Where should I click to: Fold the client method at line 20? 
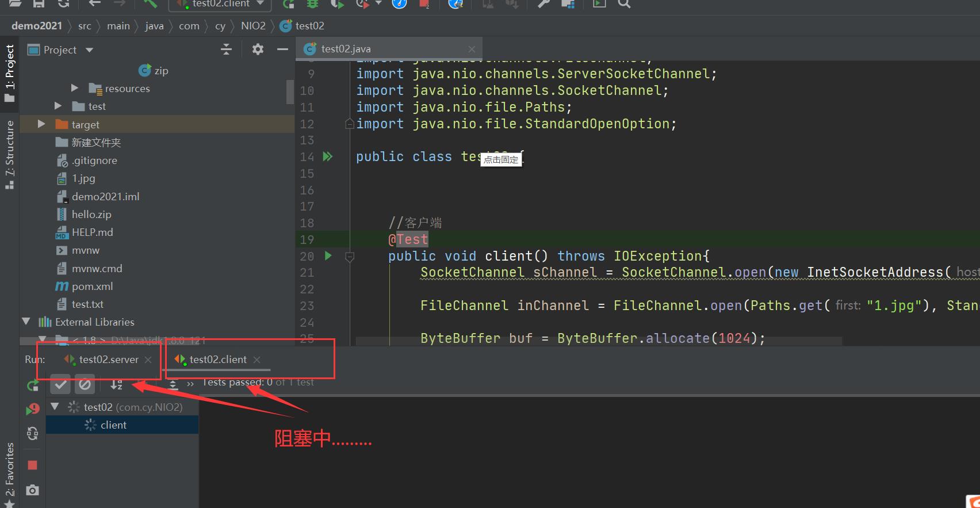pos(349,257)
